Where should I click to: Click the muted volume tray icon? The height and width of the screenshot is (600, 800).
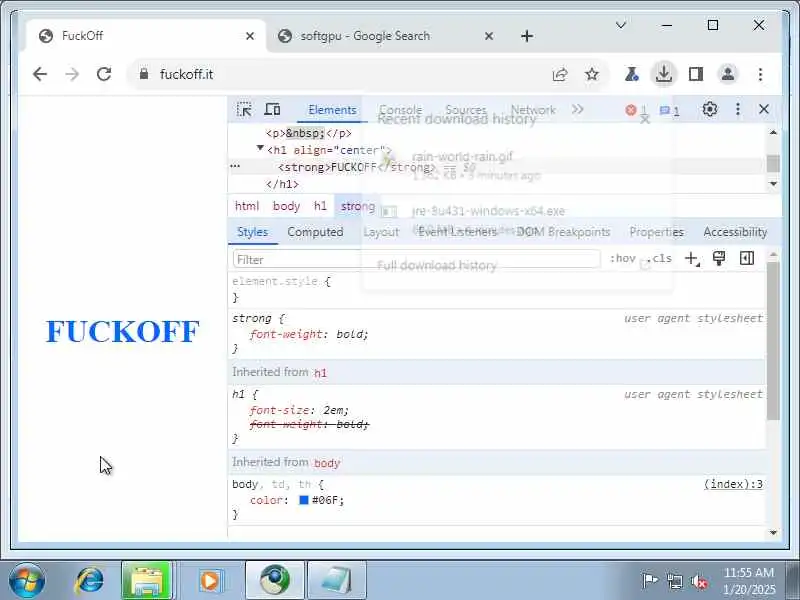point(698,581)
